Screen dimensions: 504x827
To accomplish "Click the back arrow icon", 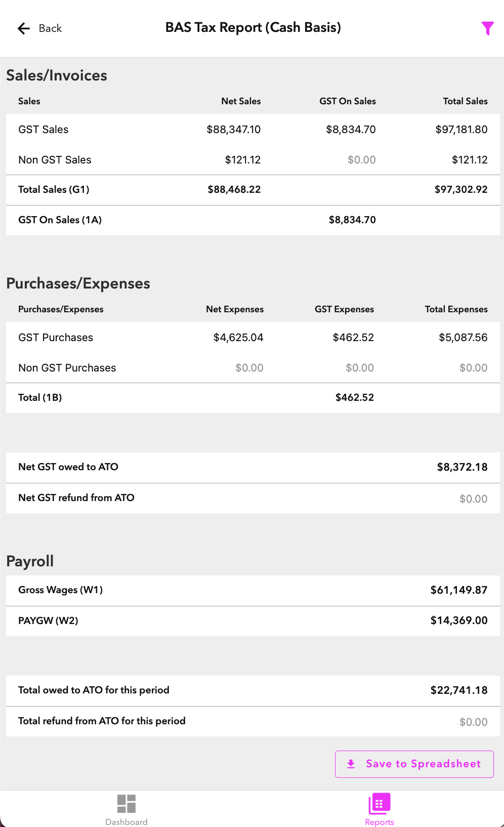I will pyautogui.click(x=23, y=28).
